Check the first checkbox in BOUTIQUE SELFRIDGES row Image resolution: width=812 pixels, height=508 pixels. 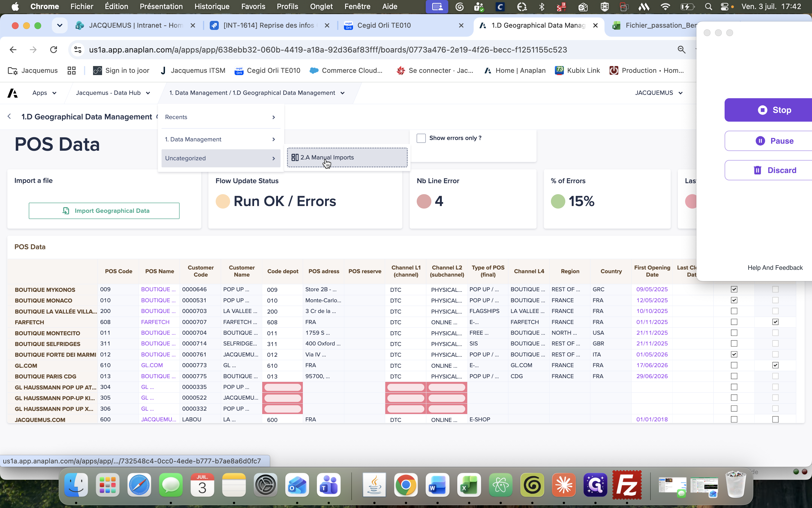(734, 343)
